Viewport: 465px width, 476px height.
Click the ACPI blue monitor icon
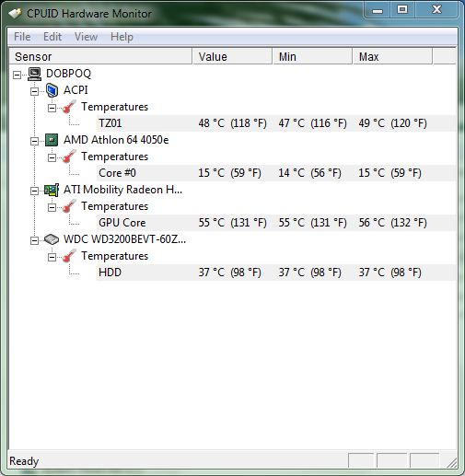pyautogui.click(x=52, y=90)
